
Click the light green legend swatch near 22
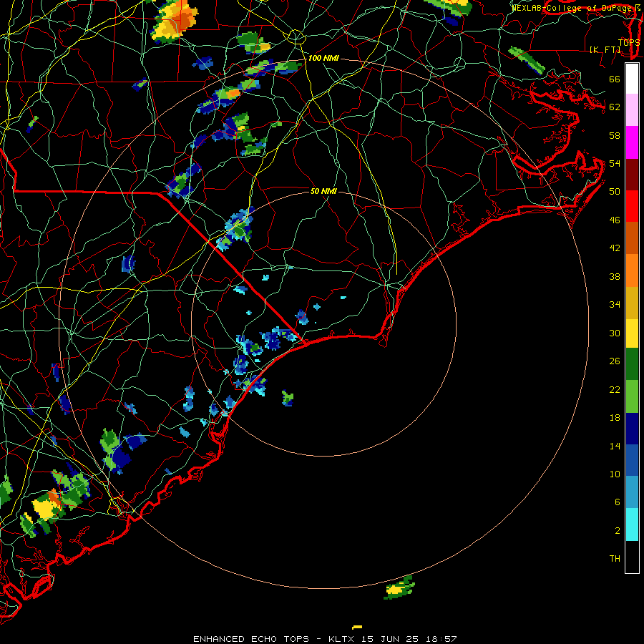632,396
